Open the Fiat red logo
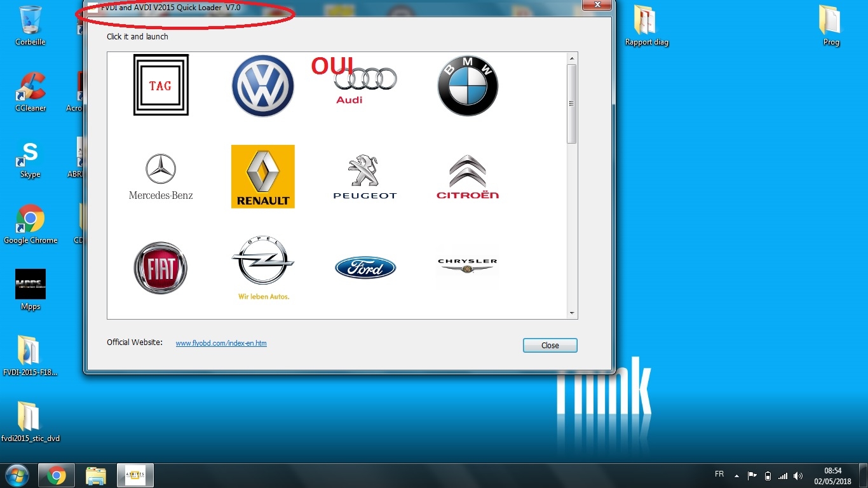Viewport: 868px width, 488px height. click(x=161, y=268)
